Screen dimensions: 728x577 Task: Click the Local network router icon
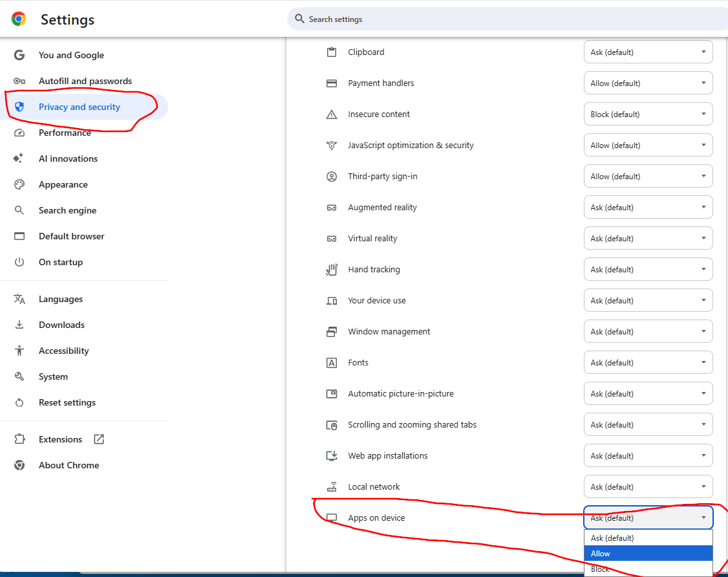click(332, 487)
